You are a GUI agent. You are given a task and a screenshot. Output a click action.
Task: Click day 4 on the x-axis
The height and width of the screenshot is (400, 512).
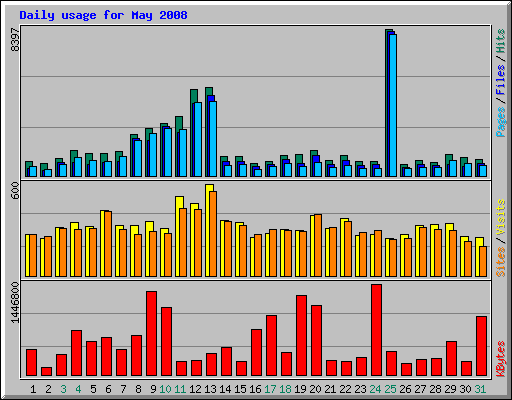click(x=78, y=389)
